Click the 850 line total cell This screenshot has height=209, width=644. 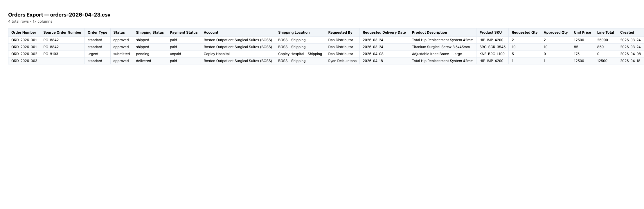[x=606, y=47]
